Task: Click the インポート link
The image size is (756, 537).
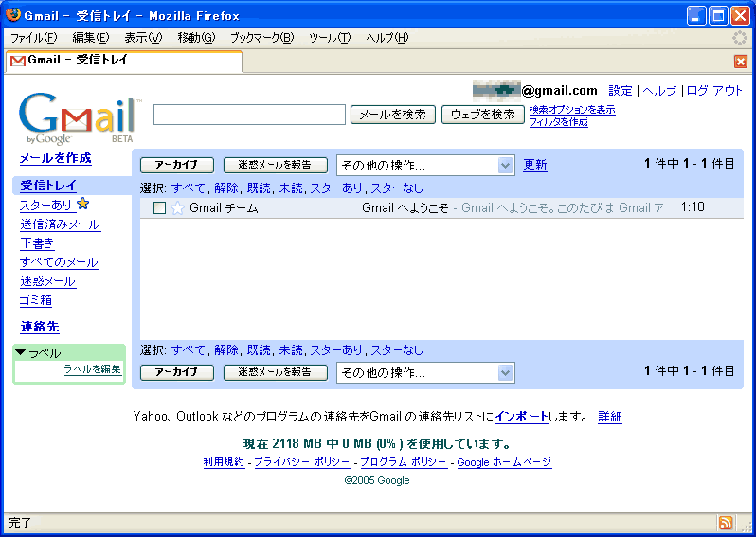Action: (x=522, y=416)
